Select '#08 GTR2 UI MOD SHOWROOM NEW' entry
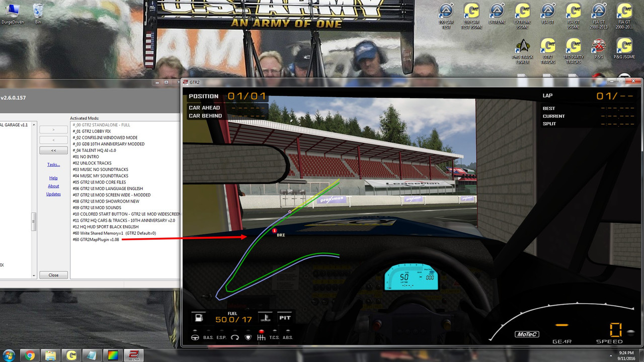 [106, 201]
